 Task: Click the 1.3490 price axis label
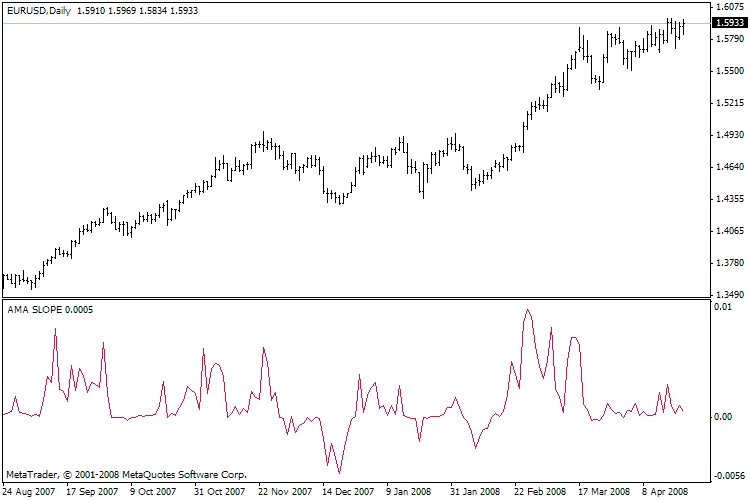729,295
